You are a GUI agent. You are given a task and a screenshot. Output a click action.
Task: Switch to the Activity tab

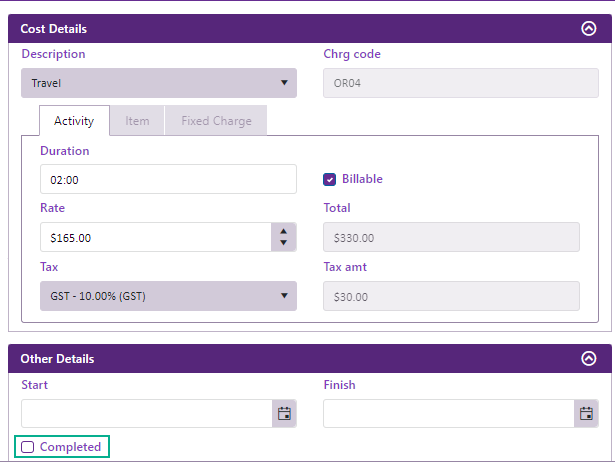74,121
